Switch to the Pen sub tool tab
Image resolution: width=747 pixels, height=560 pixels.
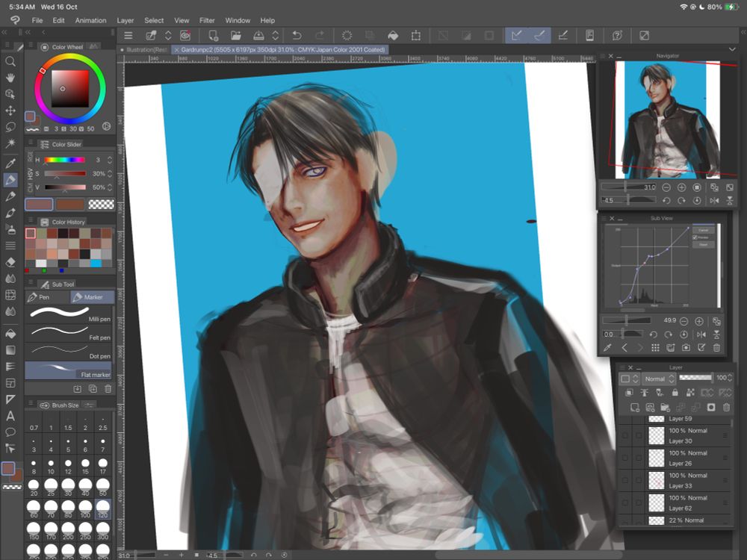point(47,297)
